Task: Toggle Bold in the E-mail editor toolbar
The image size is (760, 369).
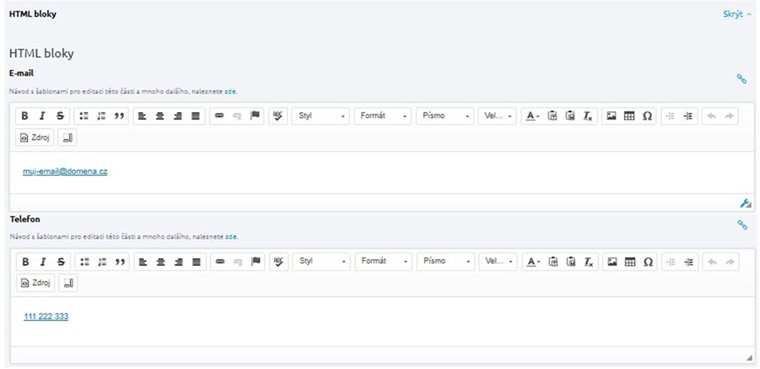Action: point(24,116)
